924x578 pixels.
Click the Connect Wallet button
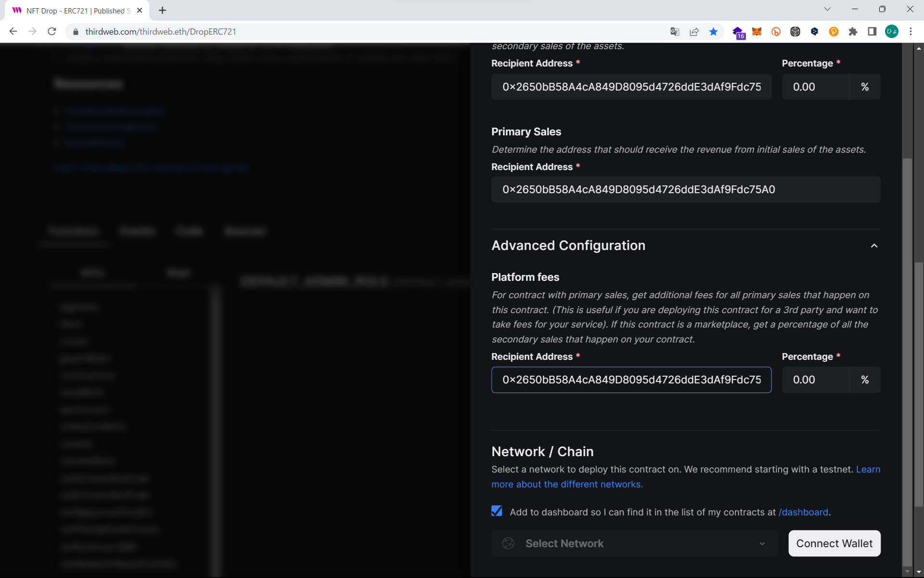coord(834,543)
